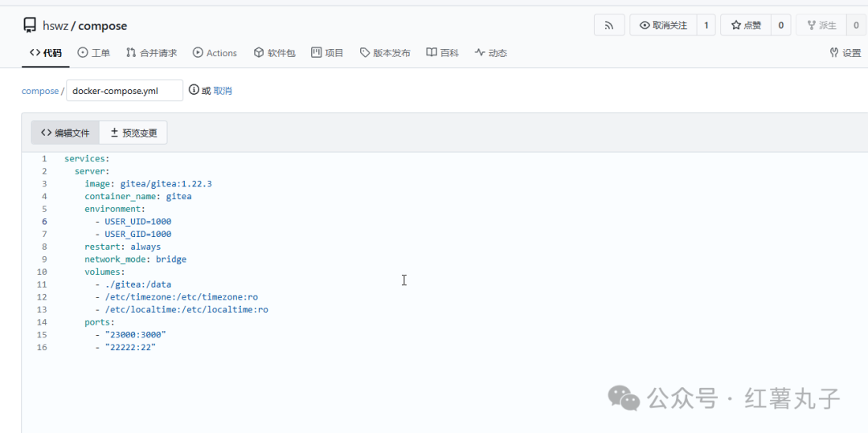
Task: Open the 软件包 packages tab
Action: click(x=275, y=53)
